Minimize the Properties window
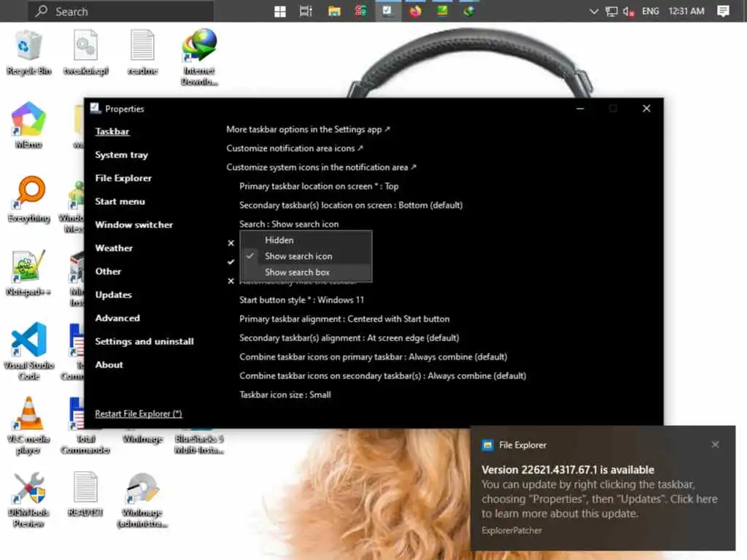 tap(580, 109)
